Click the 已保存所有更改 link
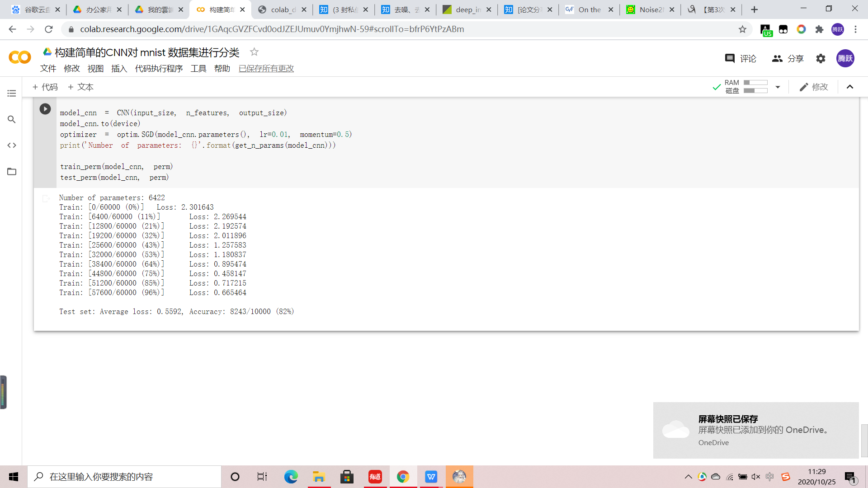 tap(266, 68)
